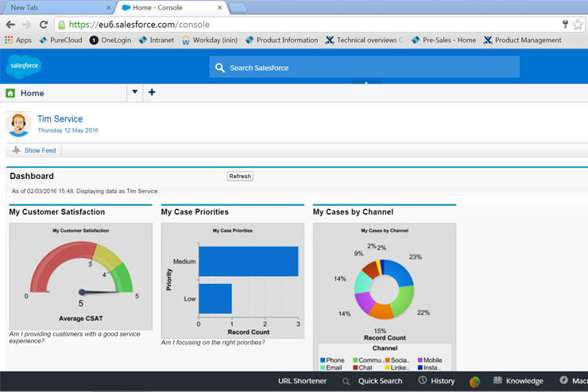588x392 pixels.
Task: Open the Tim Service profile link
Action: [60, 119]
